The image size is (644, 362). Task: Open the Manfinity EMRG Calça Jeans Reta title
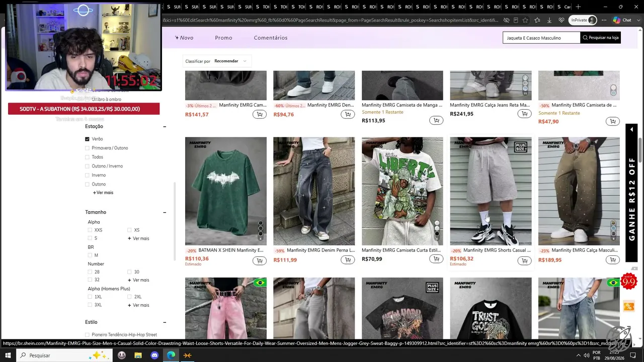[x=490, y=105]
